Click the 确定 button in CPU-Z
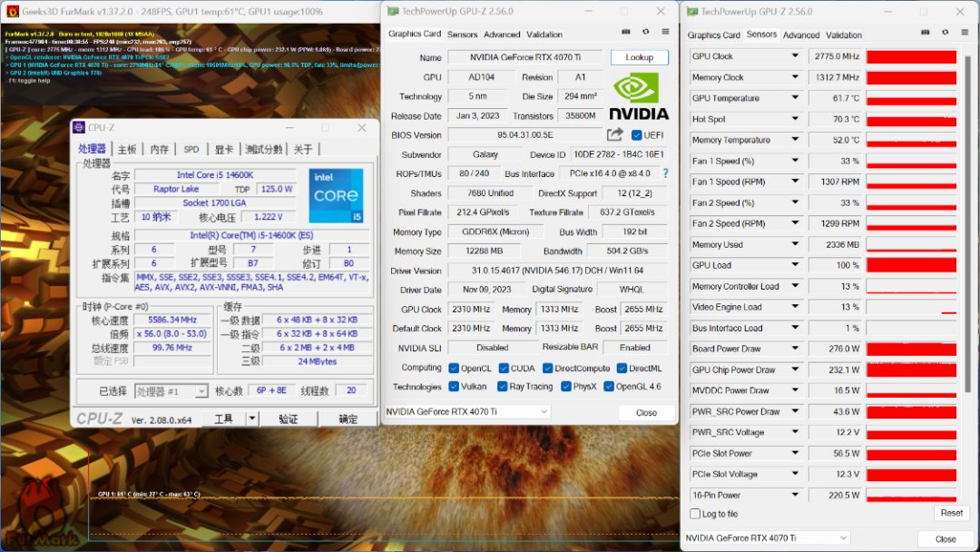This screenshot has height=552, width=980. [348, 419]
